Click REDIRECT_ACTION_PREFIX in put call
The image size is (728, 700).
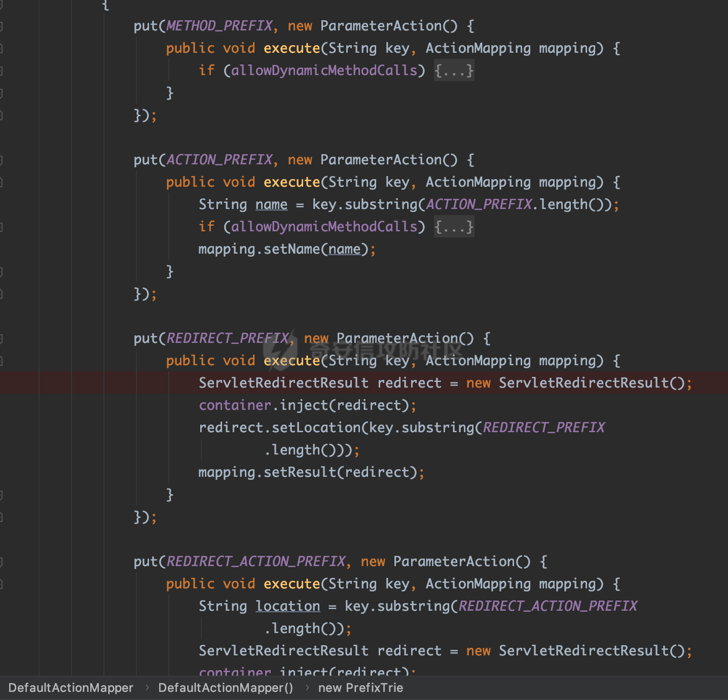click(256, 562)
